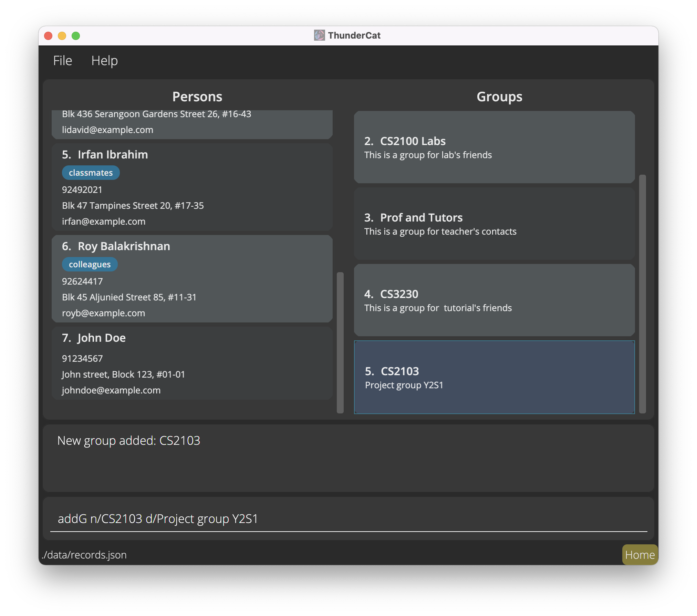The image size is (697, 616).
Task: Click the Persons list scrollbar
Action: [340, 342]
